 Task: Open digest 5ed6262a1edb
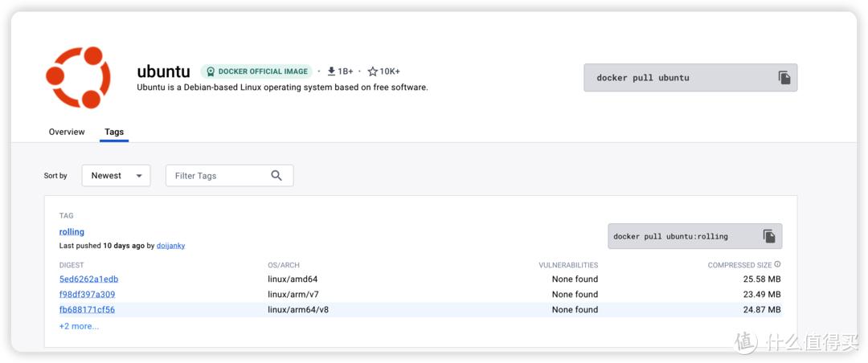point(88,279)
